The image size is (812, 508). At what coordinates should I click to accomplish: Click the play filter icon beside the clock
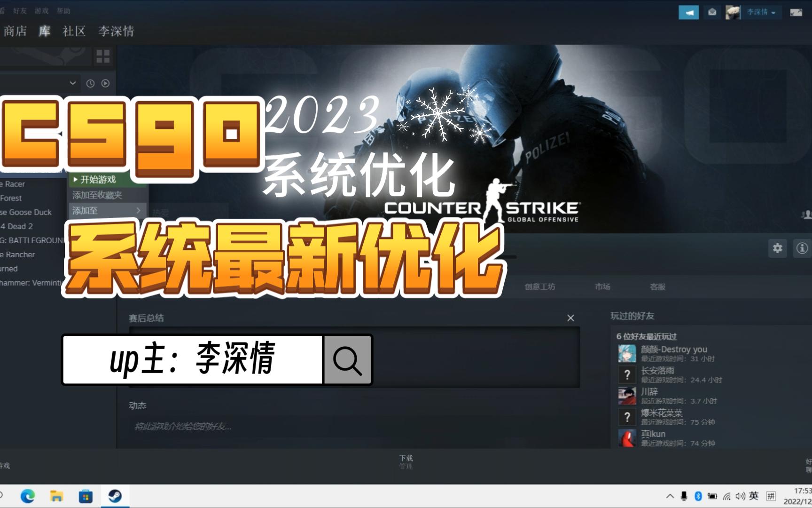[104, 83]
